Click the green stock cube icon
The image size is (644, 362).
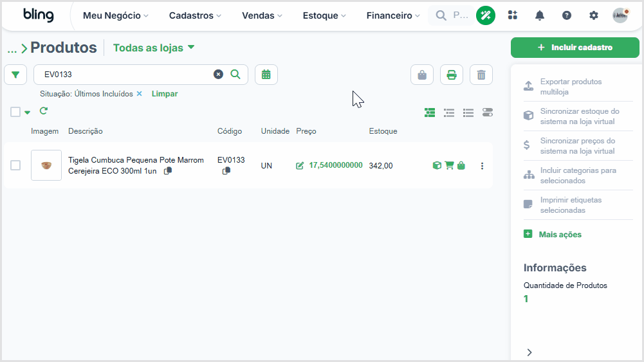tap(437, 165)
